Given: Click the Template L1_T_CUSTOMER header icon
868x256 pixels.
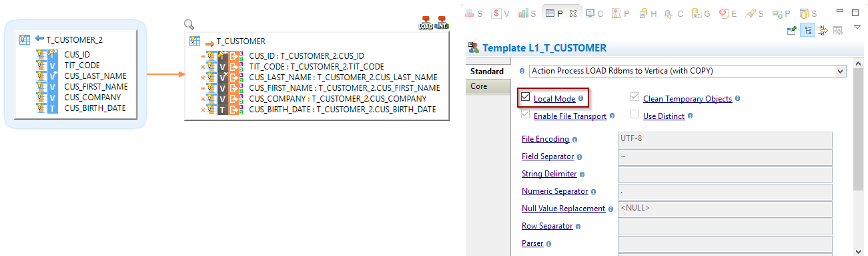Looking at the screenshot, I should pos(474,47).
